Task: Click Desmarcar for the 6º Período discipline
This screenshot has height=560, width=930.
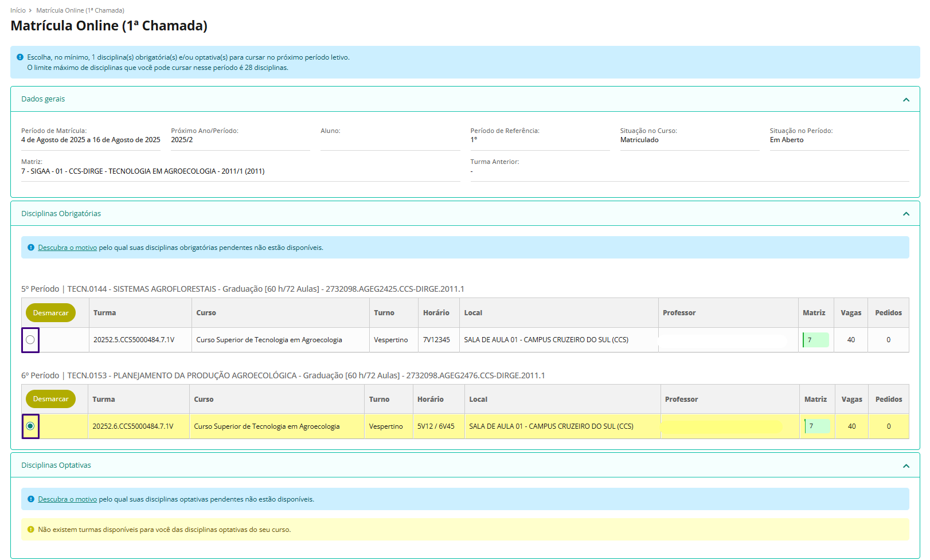Action: point(50,399)
